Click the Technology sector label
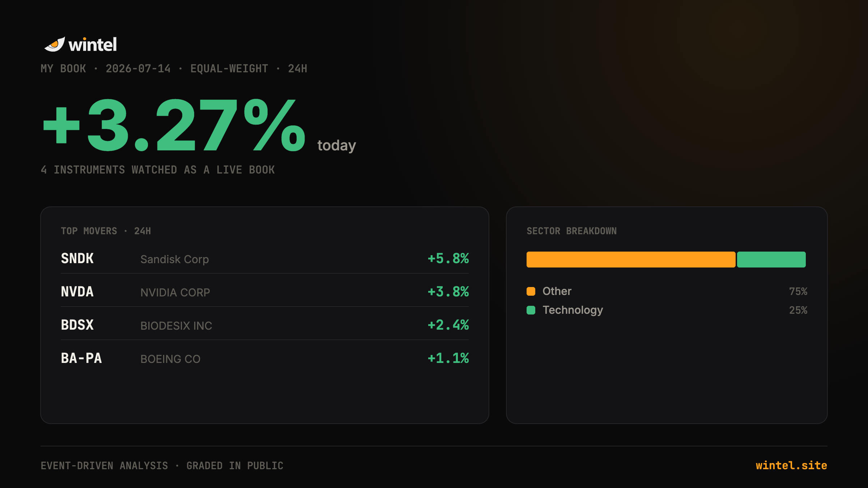Screen dimensions: 868x488 click(573, 310)
